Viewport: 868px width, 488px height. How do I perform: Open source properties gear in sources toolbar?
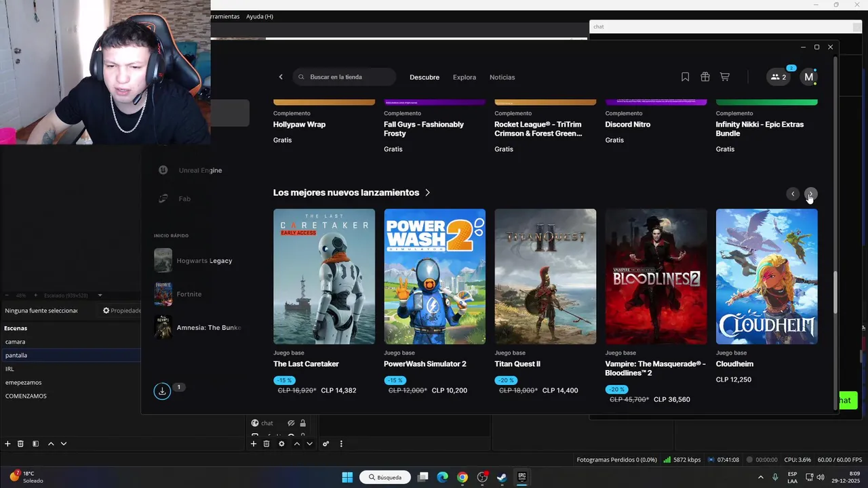(x=281, y=444)
